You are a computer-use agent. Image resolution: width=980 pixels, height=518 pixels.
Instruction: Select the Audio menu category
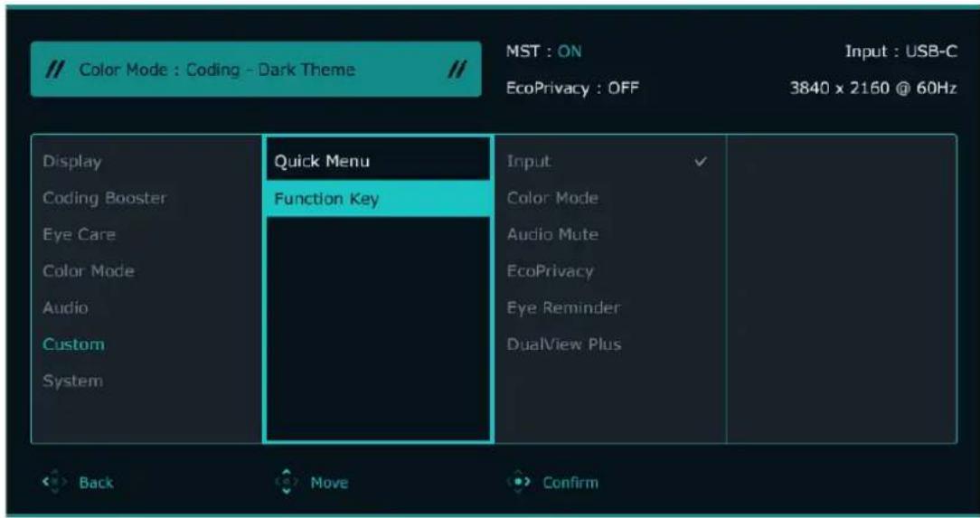tap(65, 307)
